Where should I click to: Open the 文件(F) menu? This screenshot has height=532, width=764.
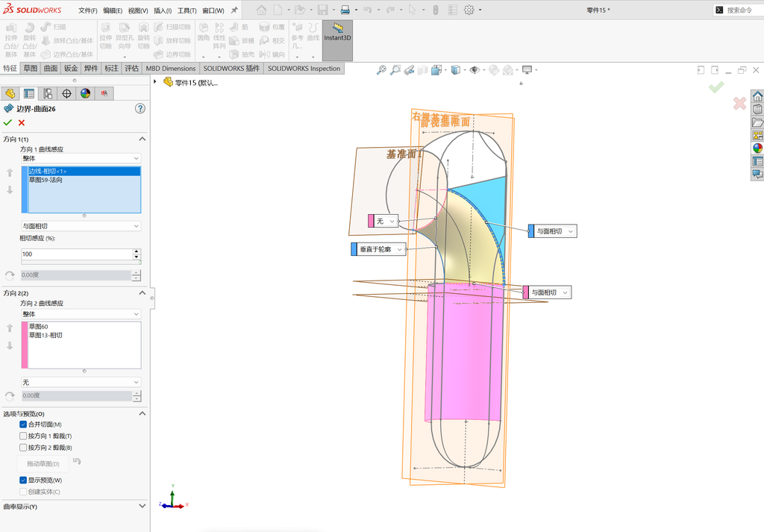pos(88,10)
